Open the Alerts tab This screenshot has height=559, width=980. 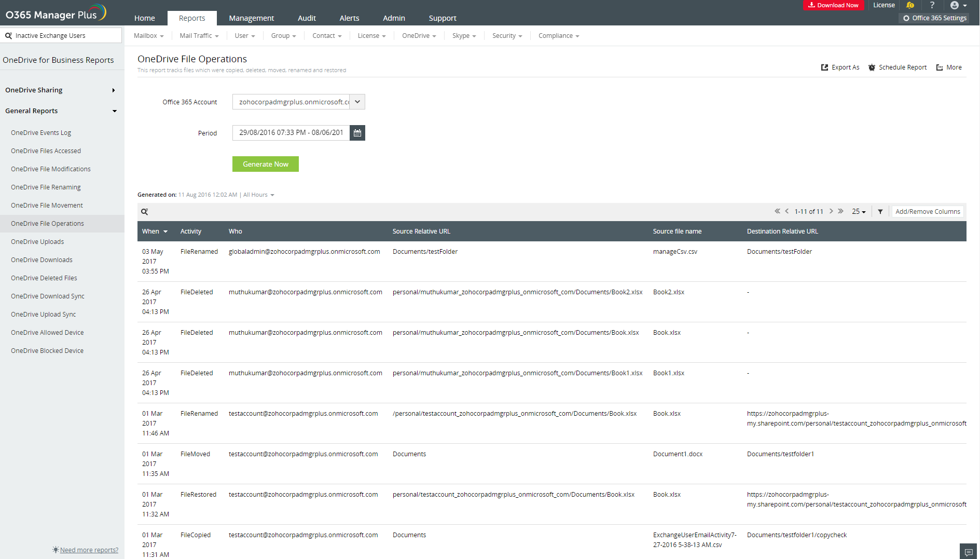(x=349, y=18)
